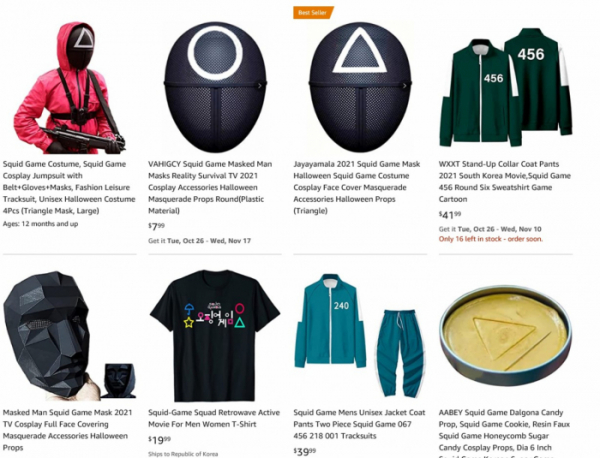Open the AABEY Squid Game Dalgona Candy link
This screenshot has height=458, width=600.
504,432
